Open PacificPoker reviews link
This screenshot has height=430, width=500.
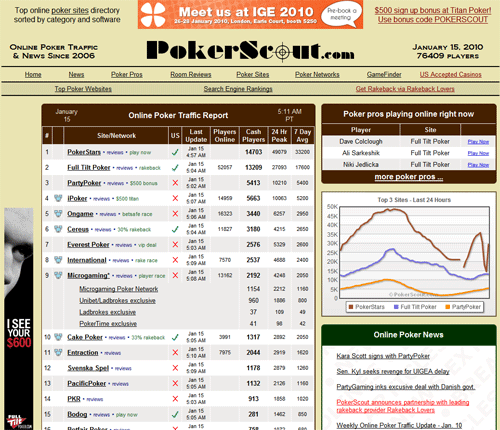pos(120,384)
